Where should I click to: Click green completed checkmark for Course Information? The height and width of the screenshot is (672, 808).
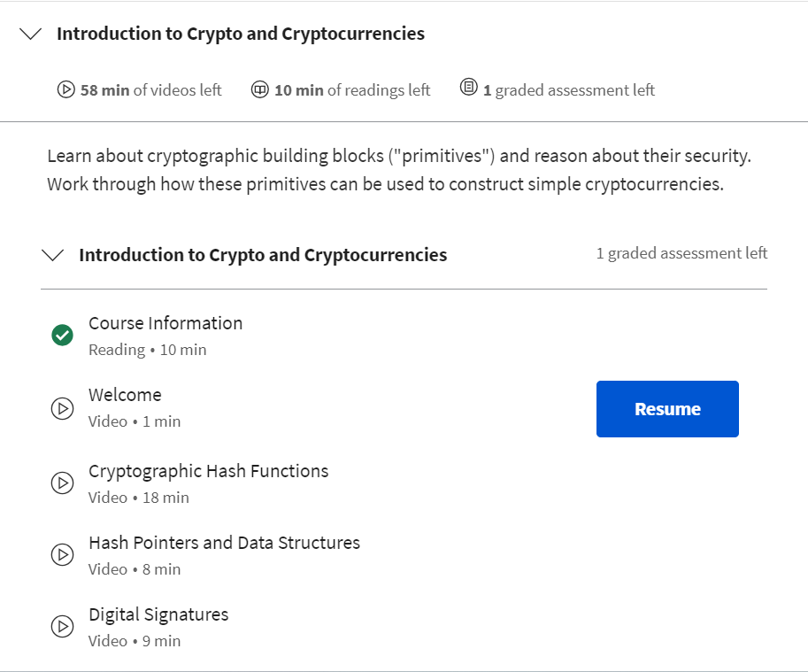point(62,336)
